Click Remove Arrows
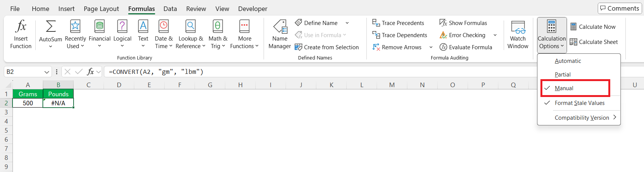 pos(397,47)
